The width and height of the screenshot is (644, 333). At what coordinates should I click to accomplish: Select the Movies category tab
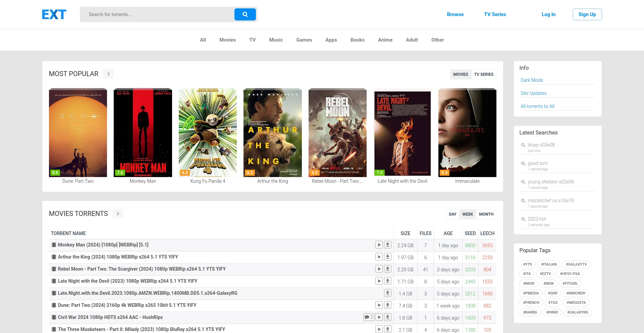(x=227, y=40)
